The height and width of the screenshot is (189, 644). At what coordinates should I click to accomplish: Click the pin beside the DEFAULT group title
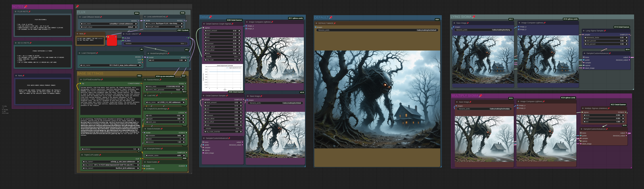click(331, 17)
